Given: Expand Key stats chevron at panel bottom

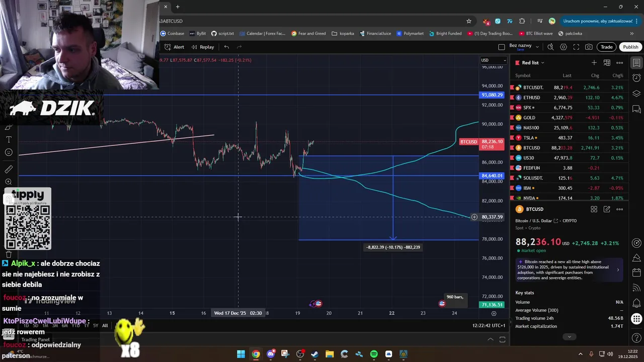Looking at the screenshot, I should 569,337.
